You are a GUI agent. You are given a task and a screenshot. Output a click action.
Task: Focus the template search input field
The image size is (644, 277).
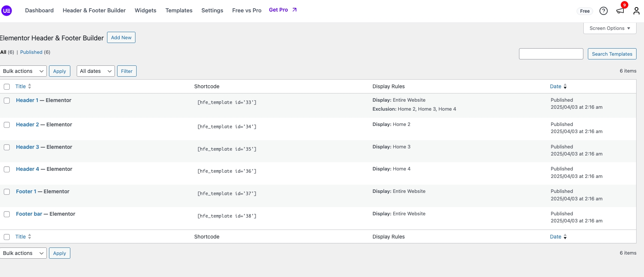click(551, 54)
